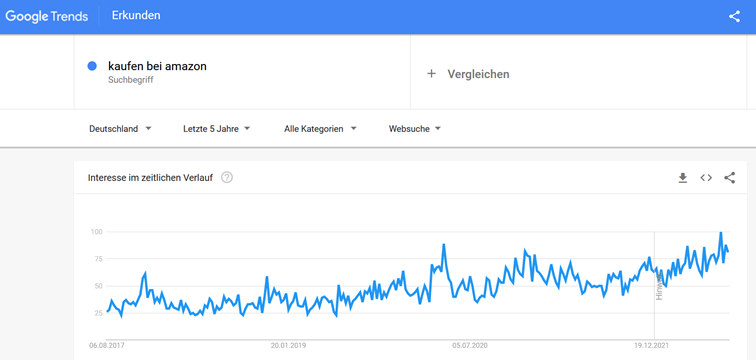Click the Hinweis marker line on the chart

(x=654, y=284)
